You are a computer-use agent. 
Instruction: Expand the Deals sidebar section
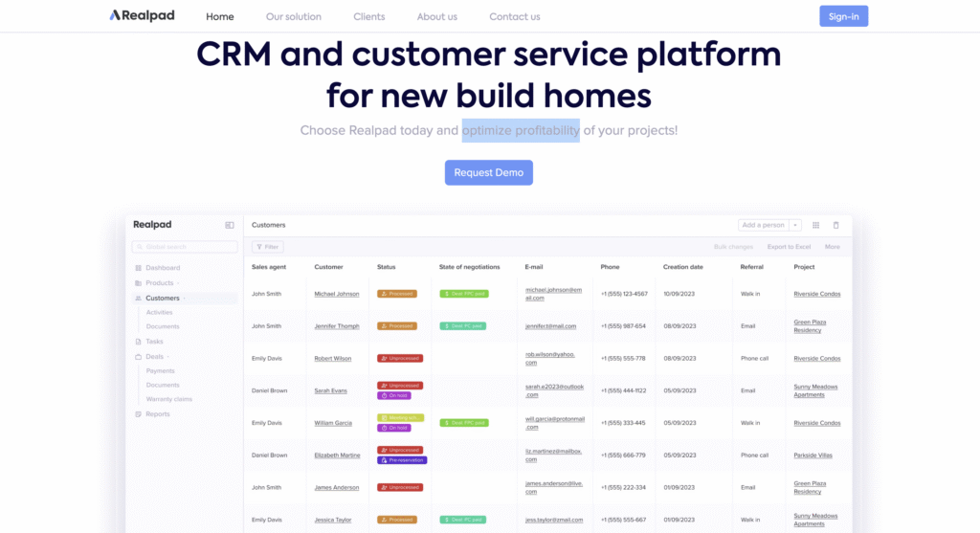click(156, 356)
